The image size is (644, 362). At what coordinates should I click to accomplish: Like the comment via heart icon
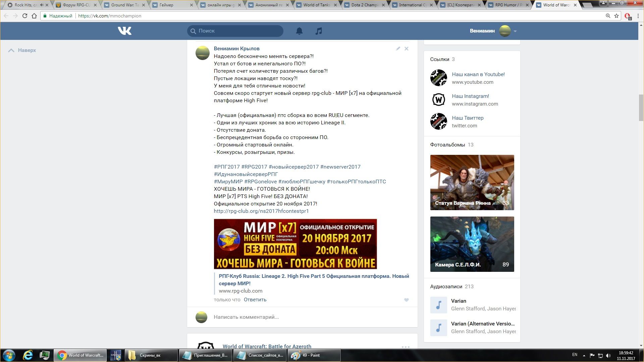click(x=407, y=300)
